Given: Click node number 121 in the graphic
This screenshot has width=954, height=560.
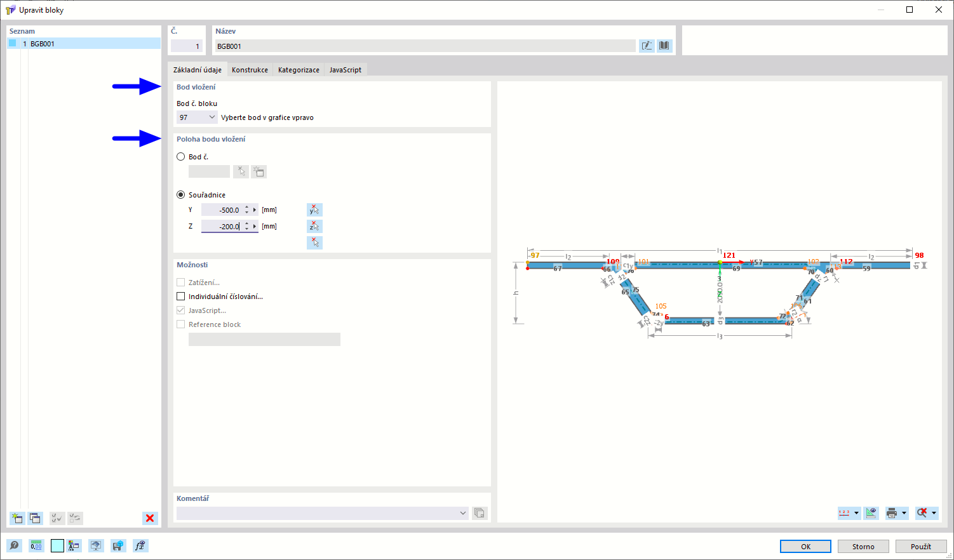Looking at the screenshot, I should pyautogui.click(x=729, y=255).
